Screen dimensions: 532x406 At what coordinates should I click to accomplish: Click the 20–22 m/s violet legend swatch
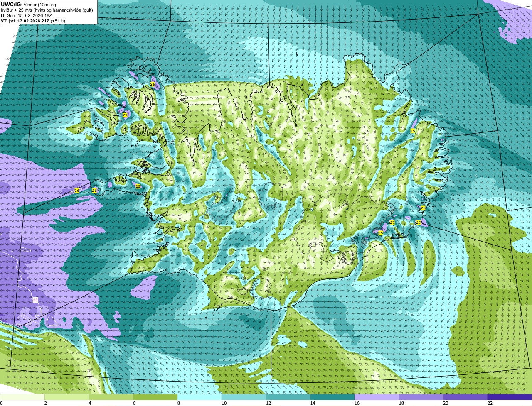465,397
